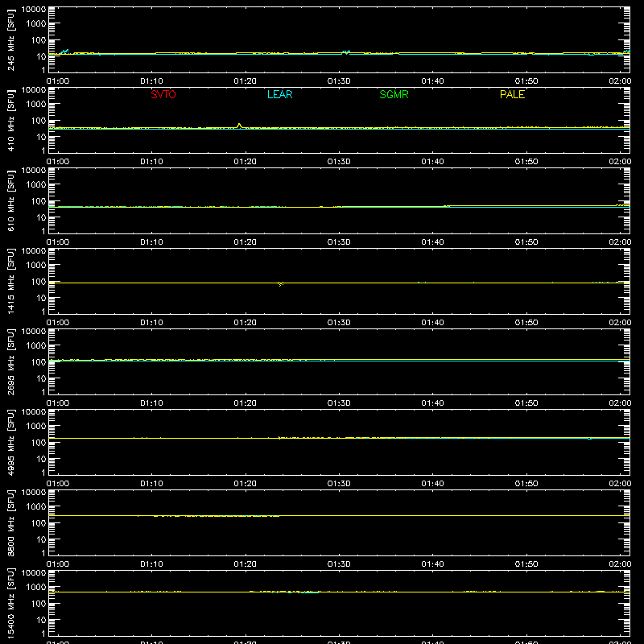
Task: Click 02:00 tick label under 4995 MHz panel
Action: click(620, 484)
